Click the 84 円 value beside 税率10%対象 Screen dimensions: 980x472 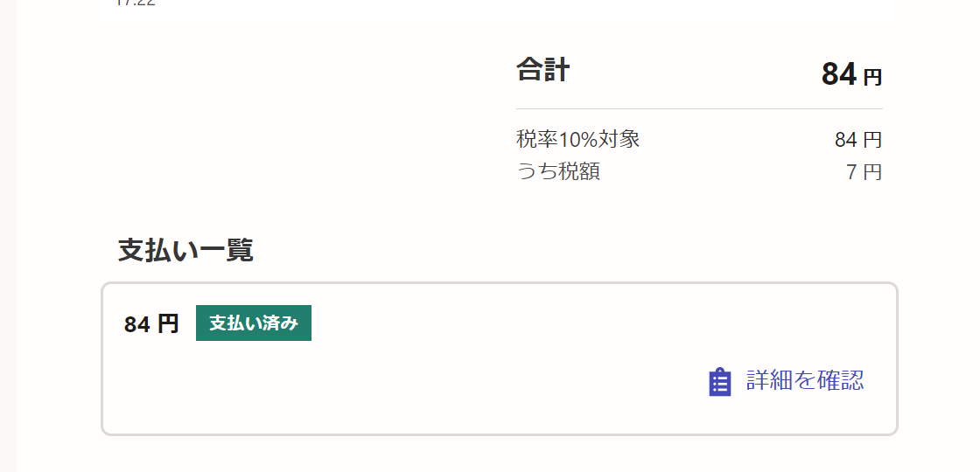click(857, 140)
